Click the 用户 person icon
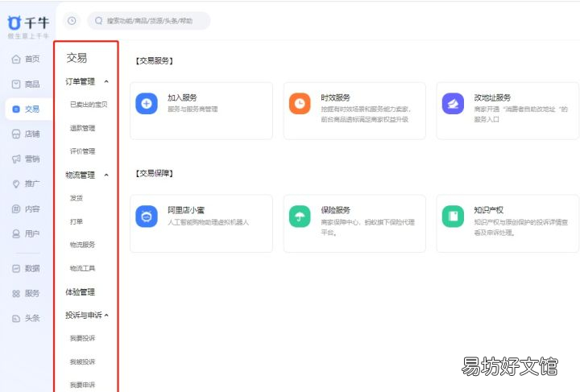Screen dimensions: 580x392 point(16,233)
